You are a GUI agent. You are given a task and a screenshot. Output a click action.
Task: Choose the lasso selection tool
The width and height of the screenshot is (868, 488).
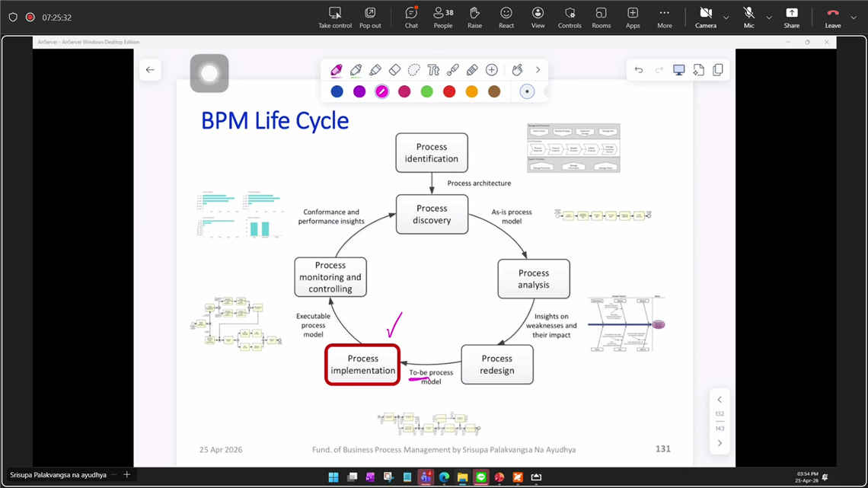414,70
